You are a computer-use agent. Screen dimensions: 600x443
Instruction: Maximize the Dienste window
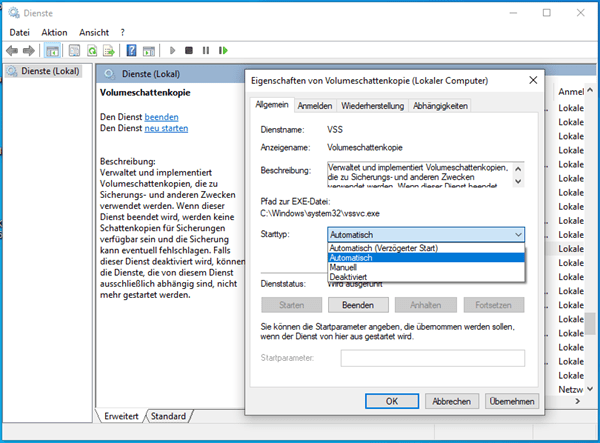pyautogui.click(x=547, y=13)
